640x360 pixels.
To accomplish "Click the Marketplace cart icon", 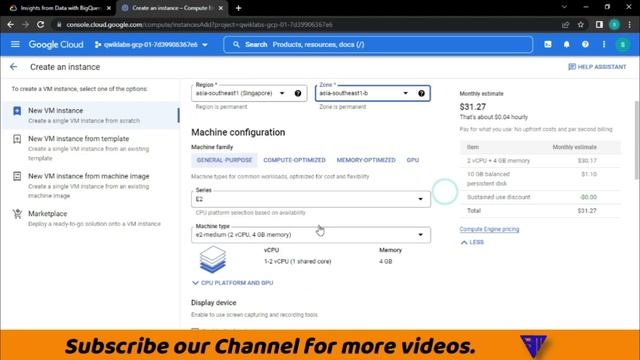I will (17, 214).
